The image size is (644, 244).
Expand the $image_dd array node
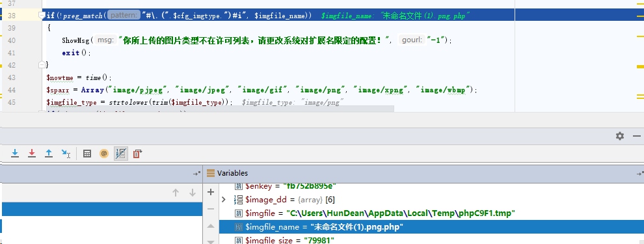pos(223,200)
